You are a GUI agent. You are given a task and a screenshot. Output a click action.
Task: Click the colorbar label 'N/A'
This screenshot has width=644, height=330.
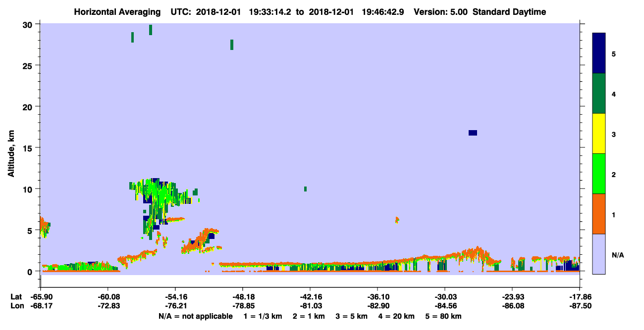618,255
